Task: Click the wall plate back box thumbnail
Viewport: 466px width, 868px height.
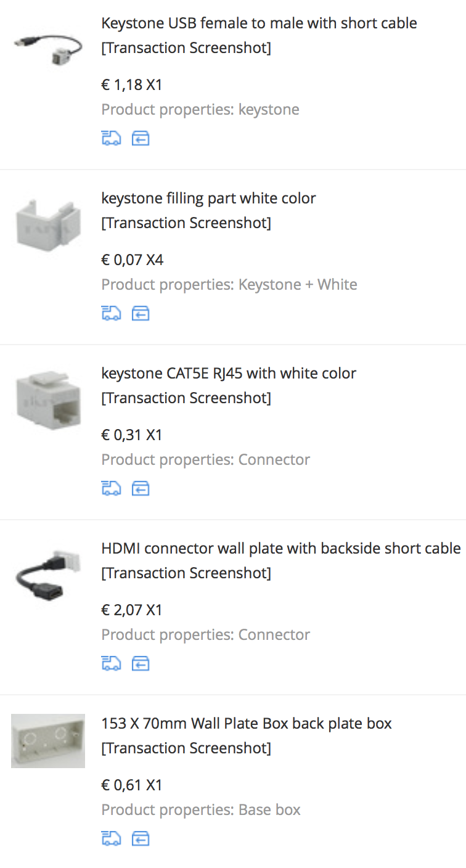Action: point(48,740)
